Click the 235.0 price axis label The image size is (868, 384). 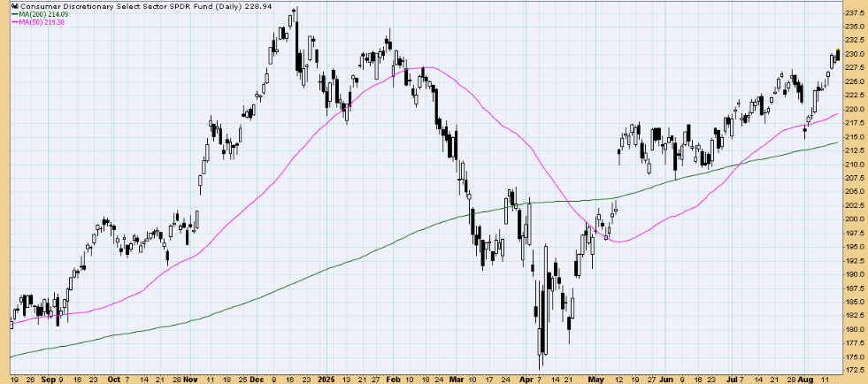point(855,26)
